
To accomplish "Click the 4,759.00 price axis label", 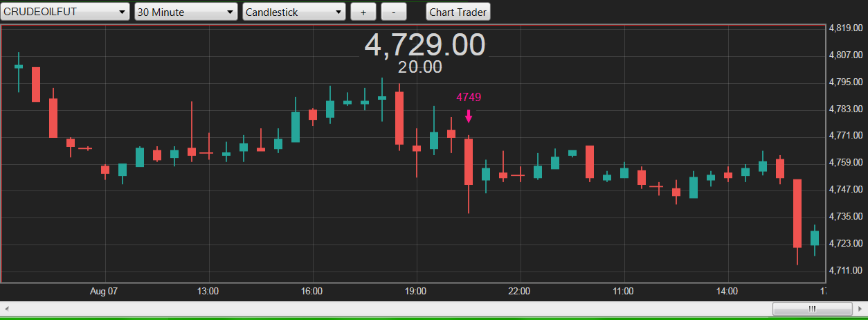I will point(844,162).
